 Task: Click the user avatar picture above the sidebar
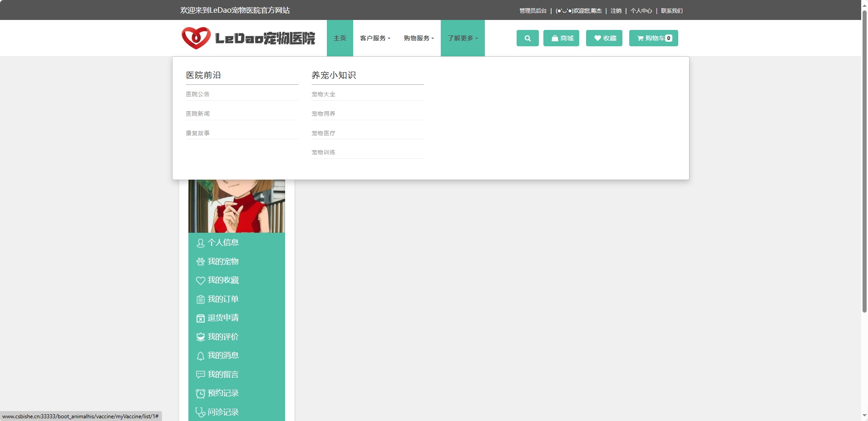[x=236, y=204]
